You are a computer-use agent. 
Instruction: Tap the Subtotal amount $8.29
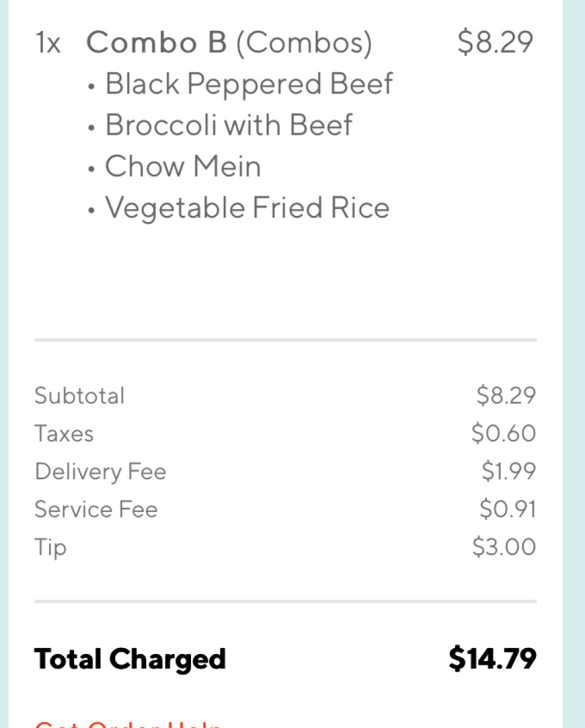[x=506, y=396]
